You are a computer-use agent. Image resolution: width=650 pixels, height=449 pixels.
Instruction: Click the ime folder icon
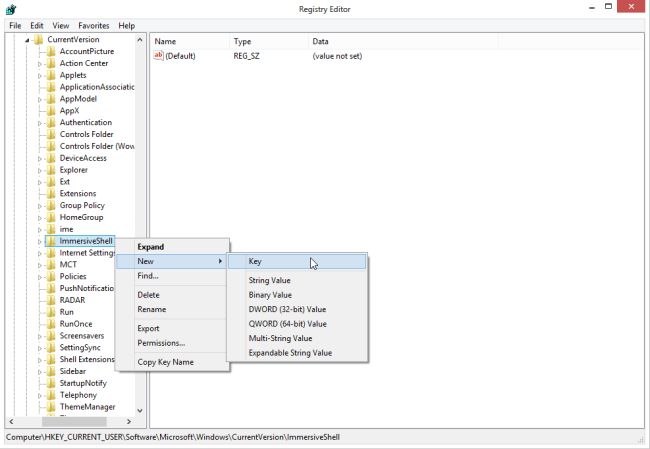point(51,229)
